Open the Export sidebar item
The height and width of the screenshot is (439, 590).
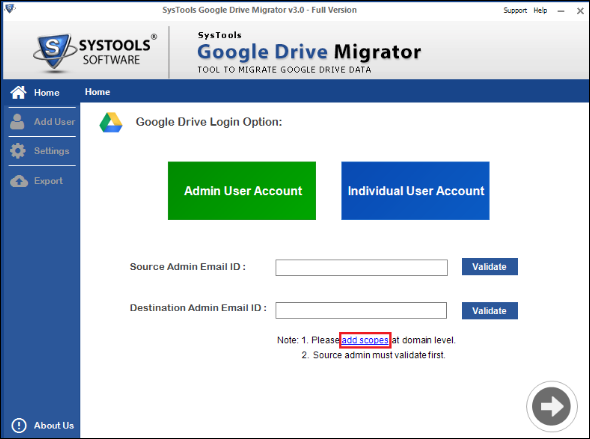click(x=48, y=181)
